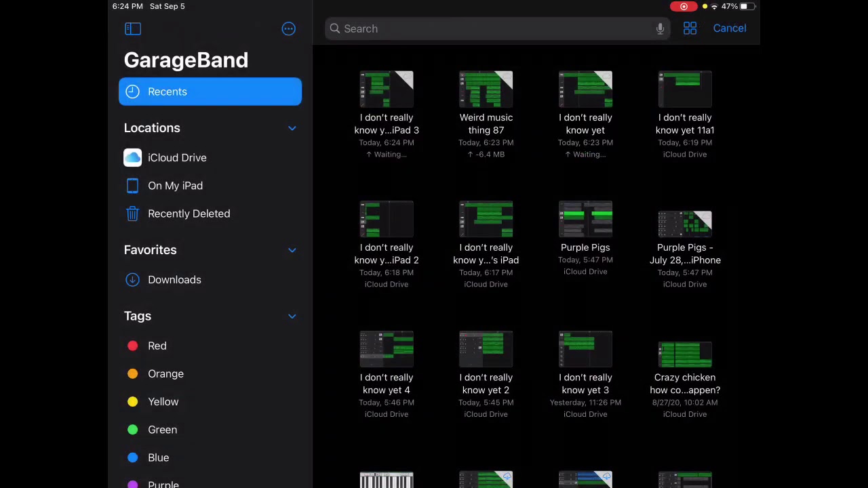
Task: Select the Blue tag color dot
Action: point(132,457)
